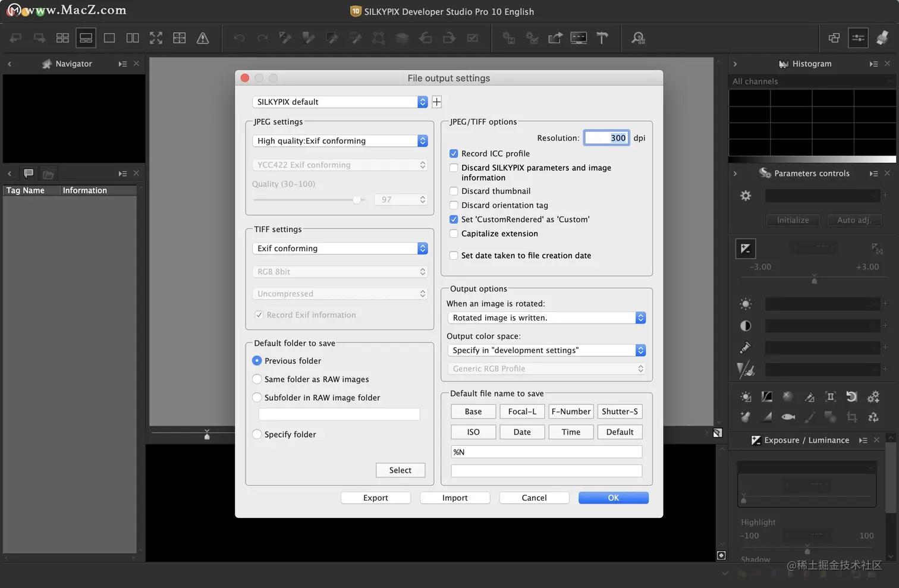Viewport: 899px width, 588px height.
Task: Select the thumbnail grid view mode icon
Action: (x=62, y=38)
